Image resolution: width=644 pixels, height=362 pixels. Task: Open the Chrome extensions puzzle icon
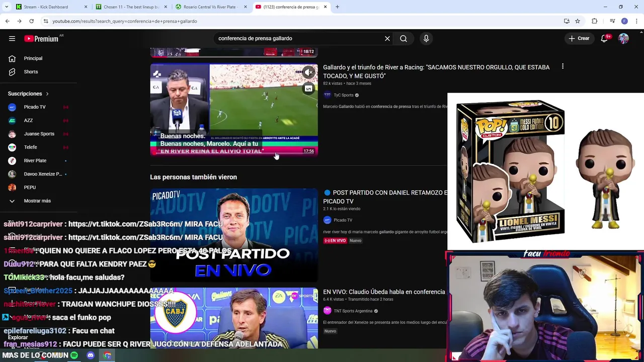click(595, 21)
